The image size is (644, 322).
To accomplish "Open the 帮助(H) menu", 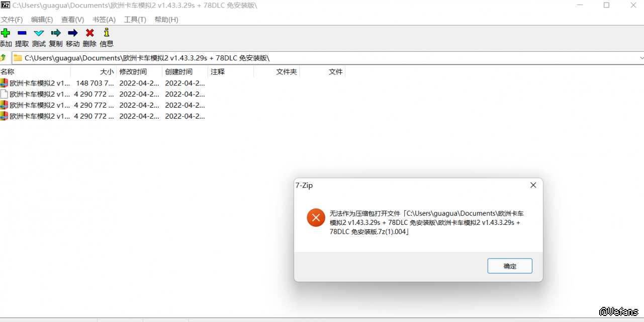I will (166, 20).
